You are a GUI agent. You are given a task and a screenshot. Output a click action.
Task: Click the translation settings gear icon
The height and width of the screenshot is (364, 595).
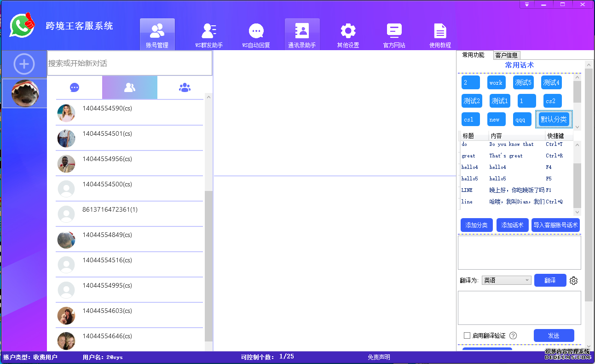573,281
